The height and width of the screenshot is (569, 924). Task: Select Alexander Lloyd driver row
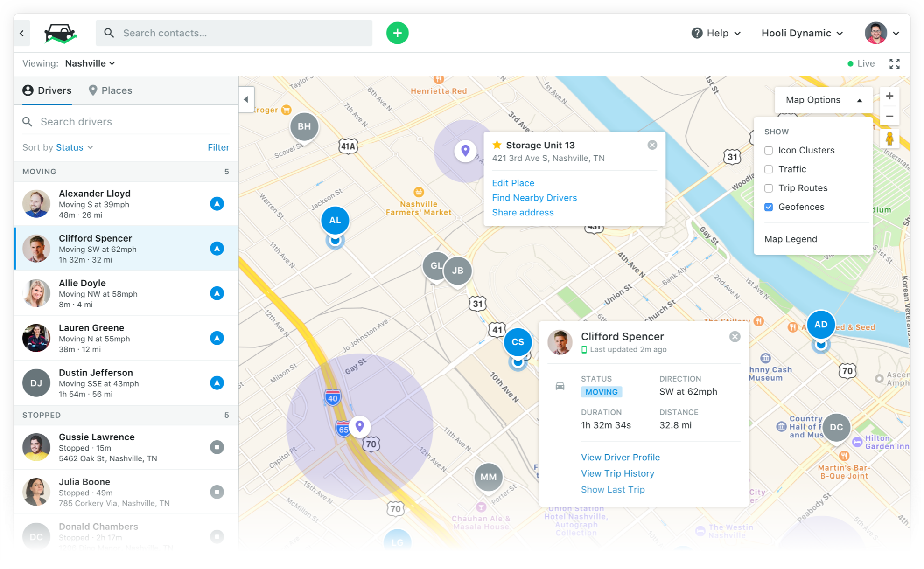(x=126, y=204)
